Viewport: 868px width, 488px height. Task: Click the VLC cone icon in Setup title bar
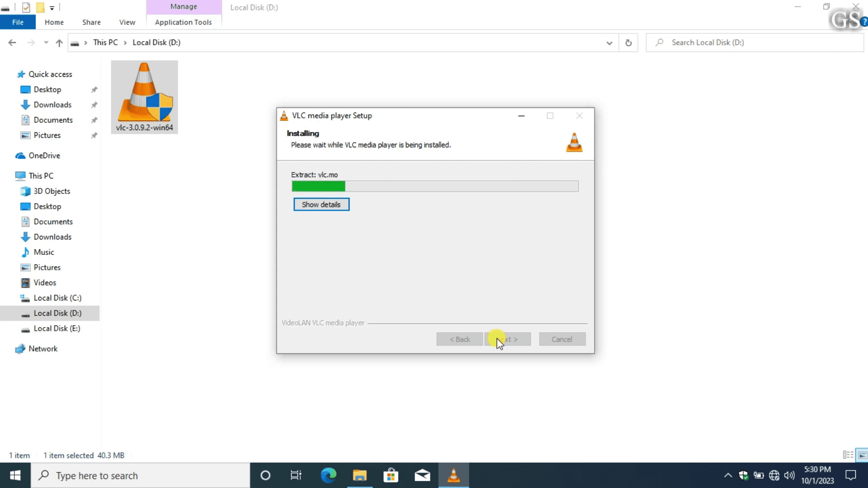point(284,116)
